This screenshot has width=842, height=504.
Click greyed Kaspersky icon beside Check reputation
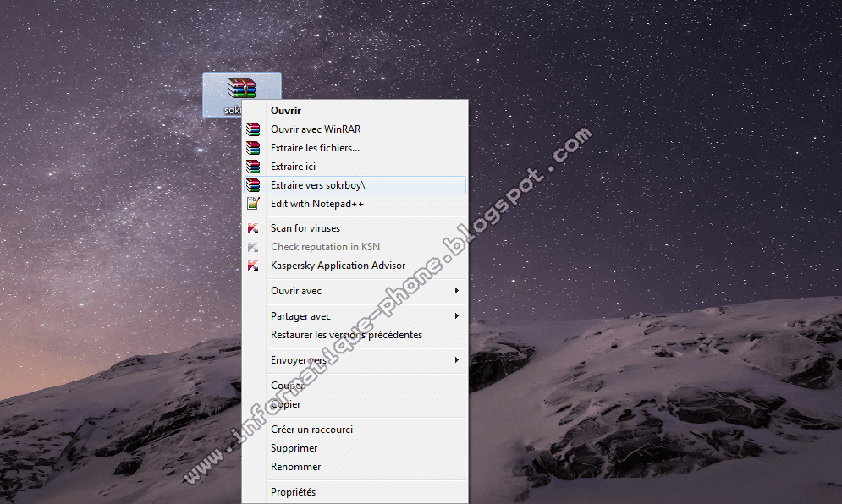tap(253, 247)
